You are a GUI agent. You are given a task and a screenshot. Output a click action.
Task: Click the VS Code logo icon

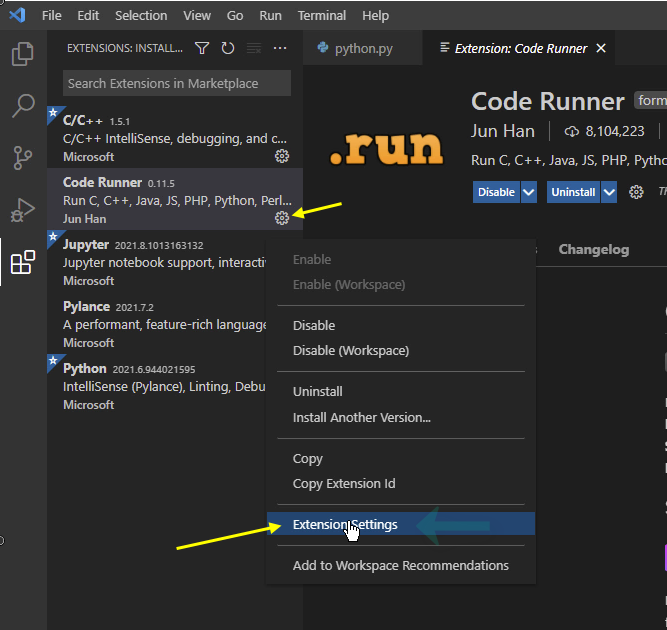click(x=17, y=15)
